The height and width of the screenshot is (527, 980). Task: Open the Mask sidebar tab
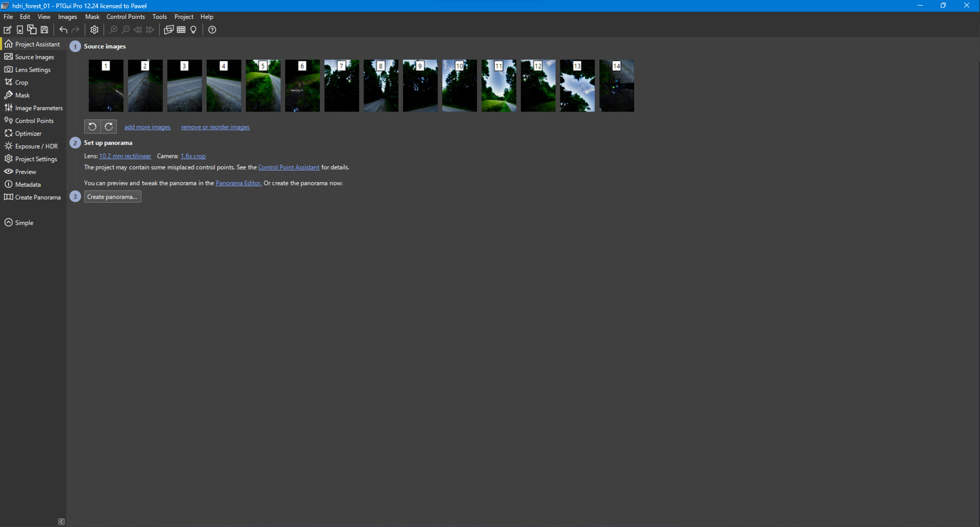tap(33, 95)
